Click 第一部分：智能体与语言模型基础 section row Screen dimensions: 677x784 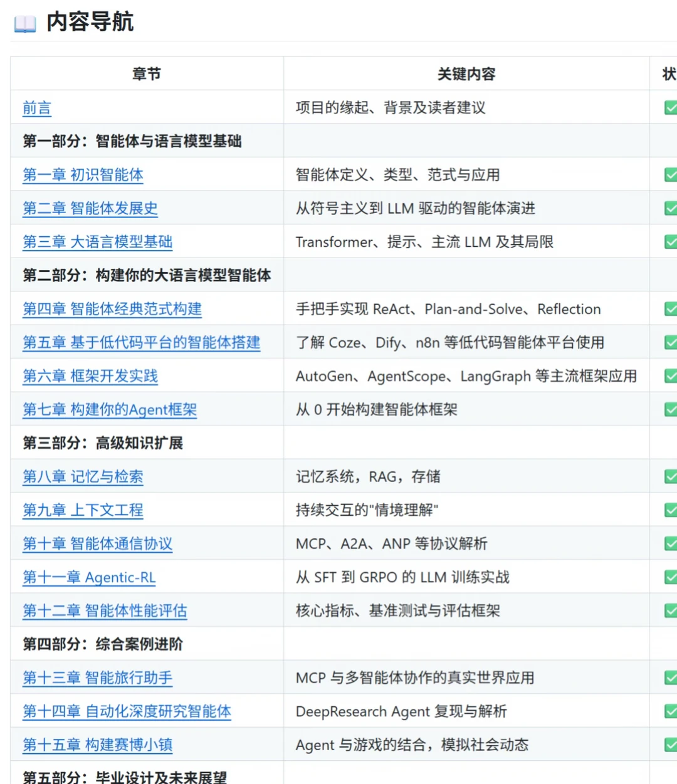[x=344, y=141]
